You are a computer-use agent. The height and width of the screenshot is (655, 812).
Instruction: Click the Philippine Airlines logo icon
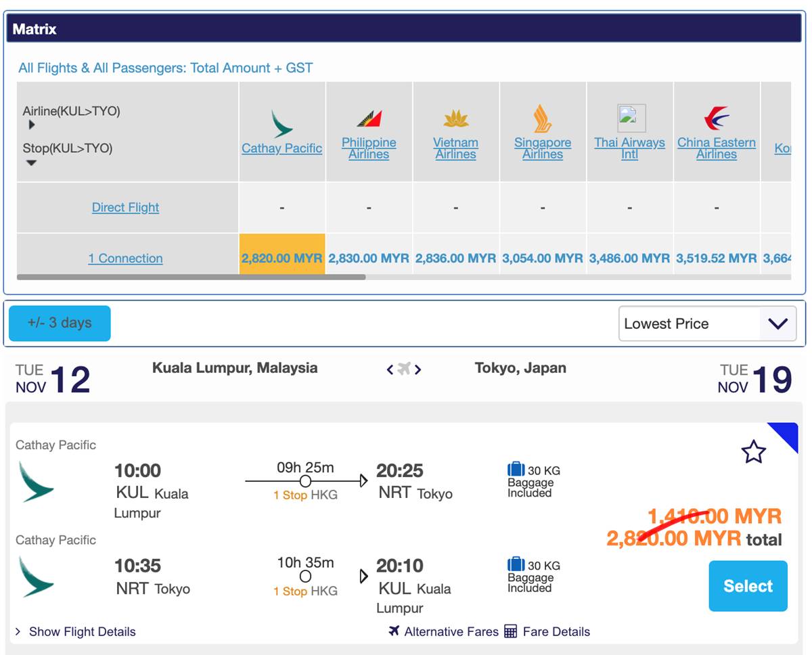tap(369, 119)
